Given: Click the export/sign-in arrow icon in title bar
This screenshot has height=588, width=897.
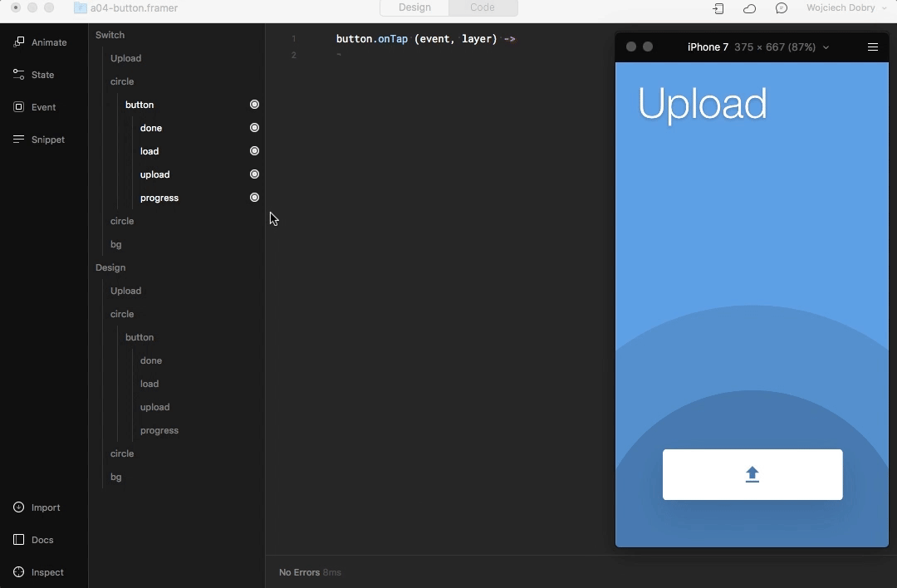Looking at the screenshot, I should [x=718, y=8].
